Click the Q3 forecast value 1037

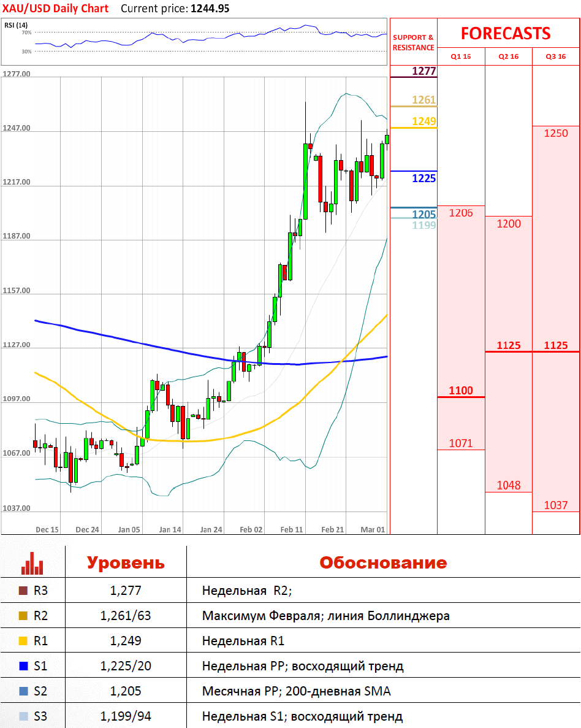(x=556, y=505)
